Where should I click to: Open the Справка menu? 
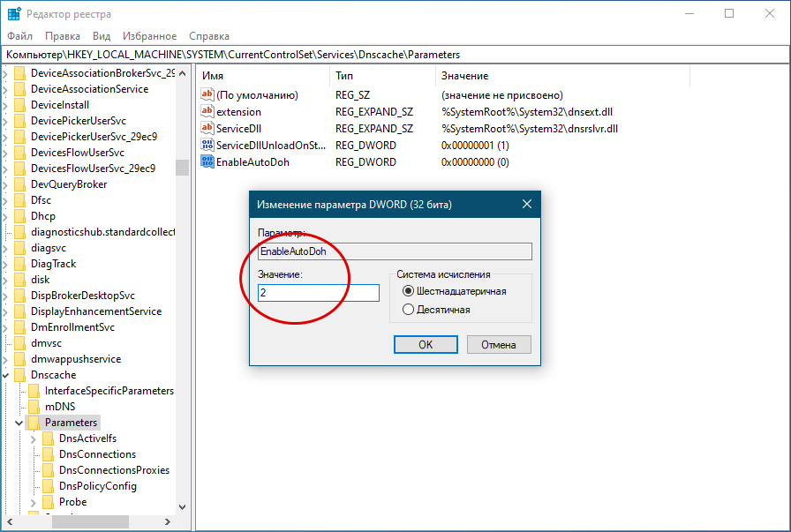click(x=209, y=36)
